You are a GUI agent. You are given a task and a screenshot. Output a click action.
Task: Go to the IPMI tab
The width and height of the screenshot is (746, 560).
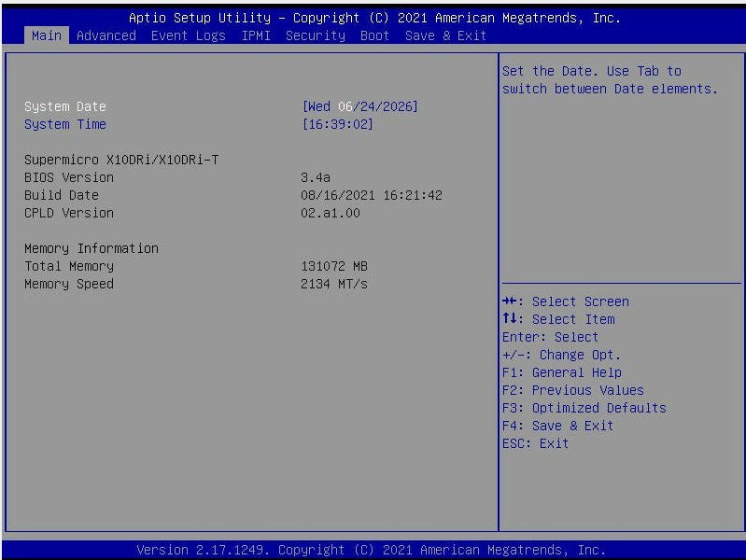coord(256,35)
